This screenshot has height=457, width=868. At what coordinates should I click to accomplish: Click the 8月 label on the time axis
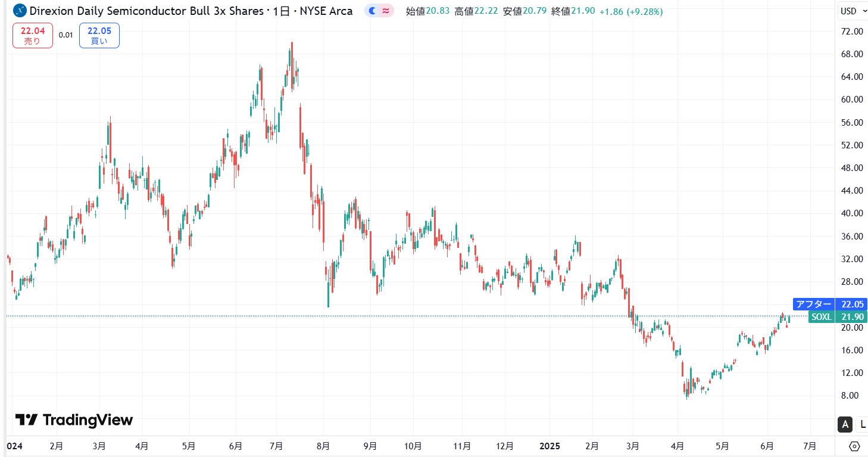pos(323,446)
